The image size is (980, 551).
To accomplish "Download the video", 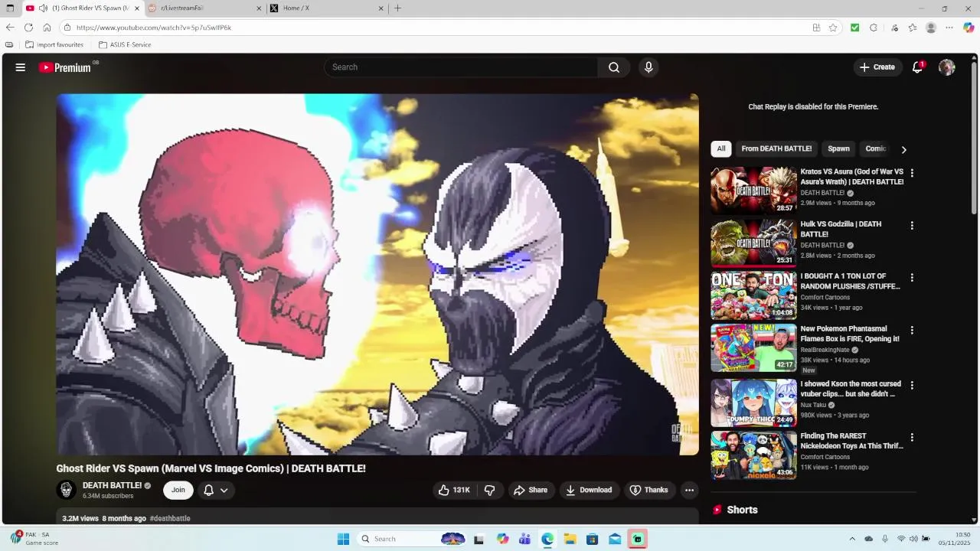I will (589, 490).
